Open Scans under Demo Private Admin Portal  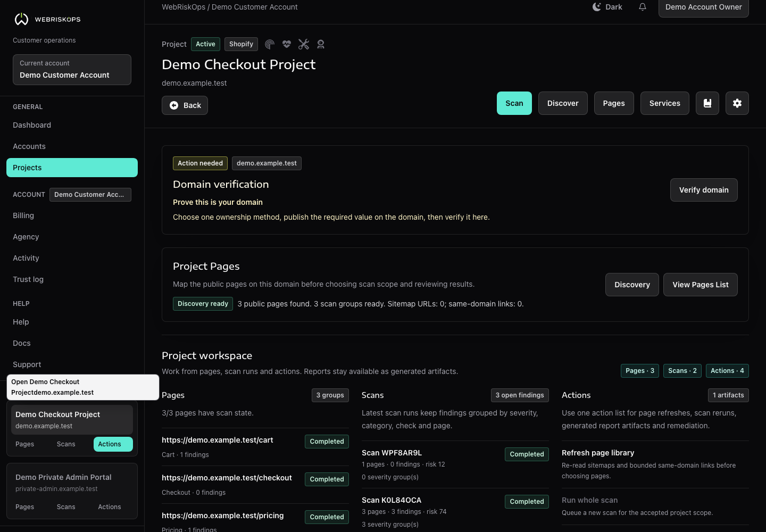point(66,507)
